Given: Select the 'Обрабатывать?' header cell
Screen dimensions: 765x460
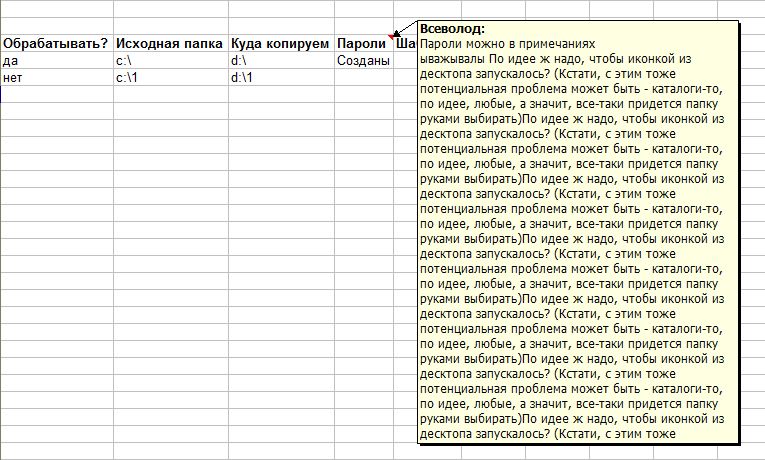Looking at the screenshot, I should [x=57, y=43].
